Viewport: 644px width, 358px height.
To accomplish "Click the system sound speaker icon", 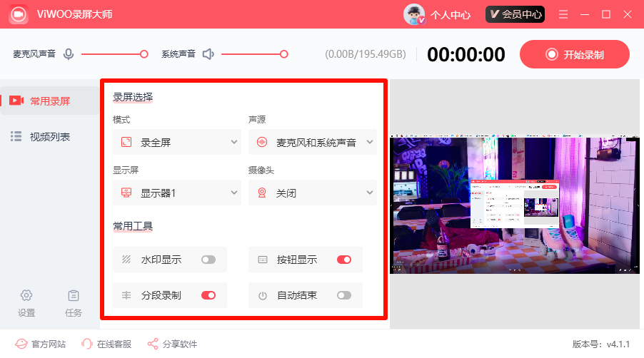I will pos(208,54).
